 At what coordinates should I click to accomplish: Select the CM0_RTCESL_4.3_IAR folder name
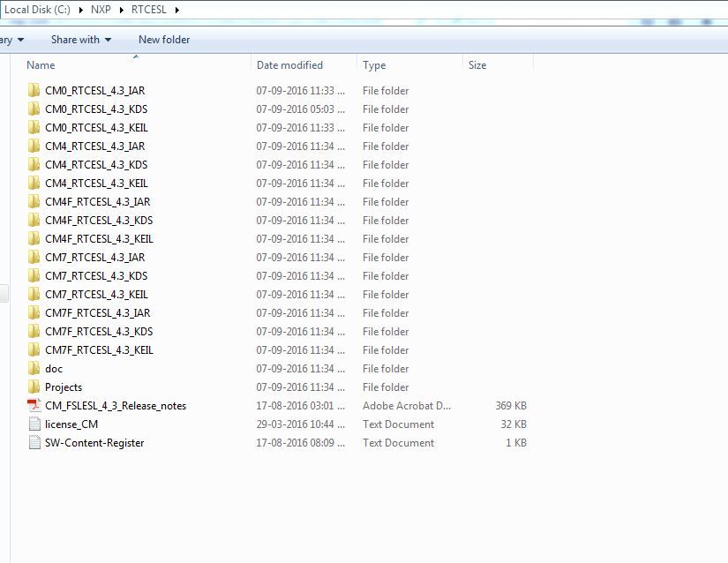95,91
